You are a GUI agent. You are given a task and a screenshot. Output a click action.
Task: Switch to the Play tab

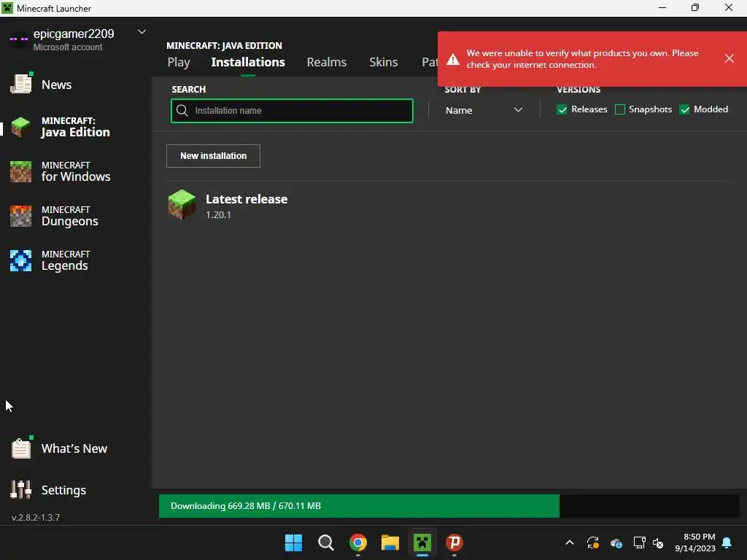point(179,63)
